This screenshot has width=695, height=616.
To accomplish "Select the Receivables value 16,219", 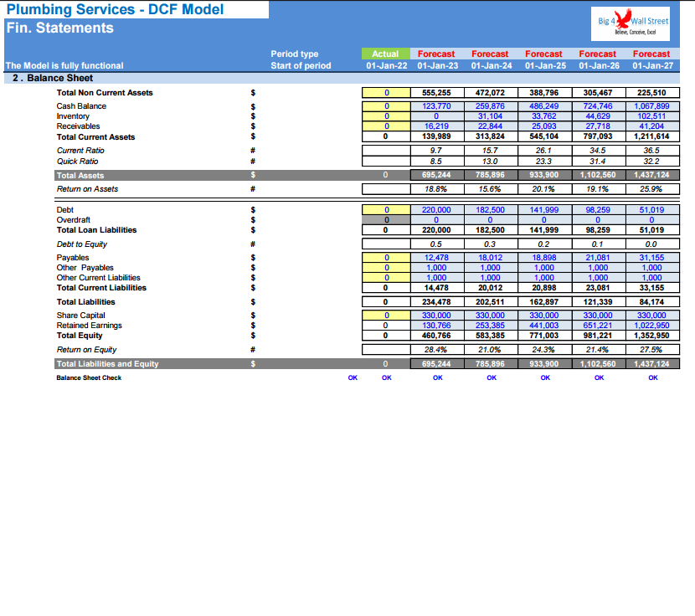I will coord(437,126).
